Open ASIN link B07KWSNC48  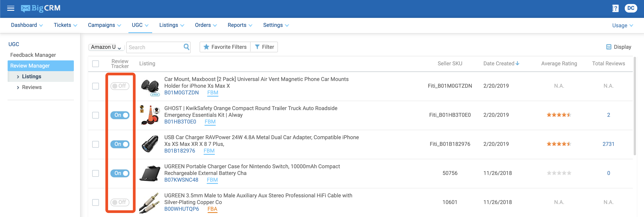(x=181, y=180)
